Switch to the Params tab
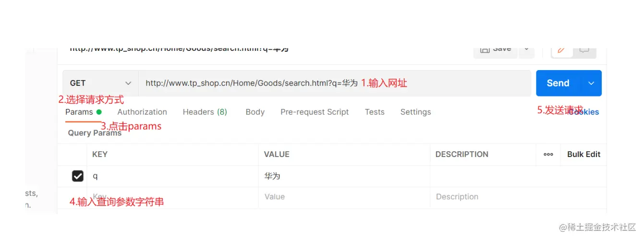 click(84, 112)
